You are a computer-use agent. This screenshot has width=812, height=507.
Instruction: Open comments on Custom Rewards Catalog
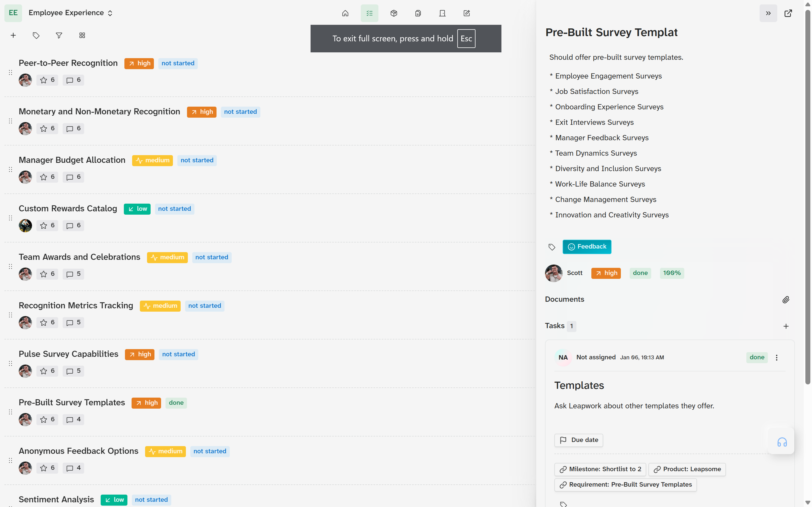pos(73,225)
